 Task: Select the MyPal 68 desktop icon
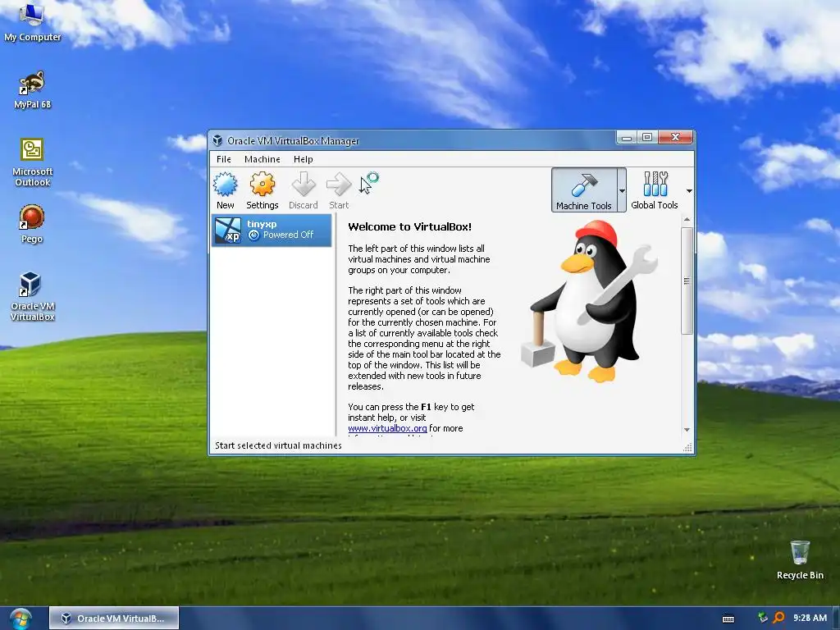coord(32,90)
